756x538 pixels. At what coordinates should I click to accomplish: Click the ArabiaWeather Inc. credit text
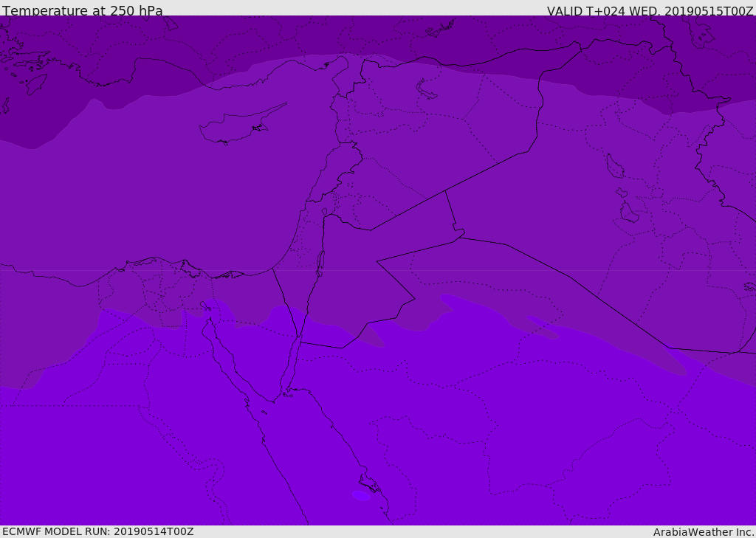[704, 532]
